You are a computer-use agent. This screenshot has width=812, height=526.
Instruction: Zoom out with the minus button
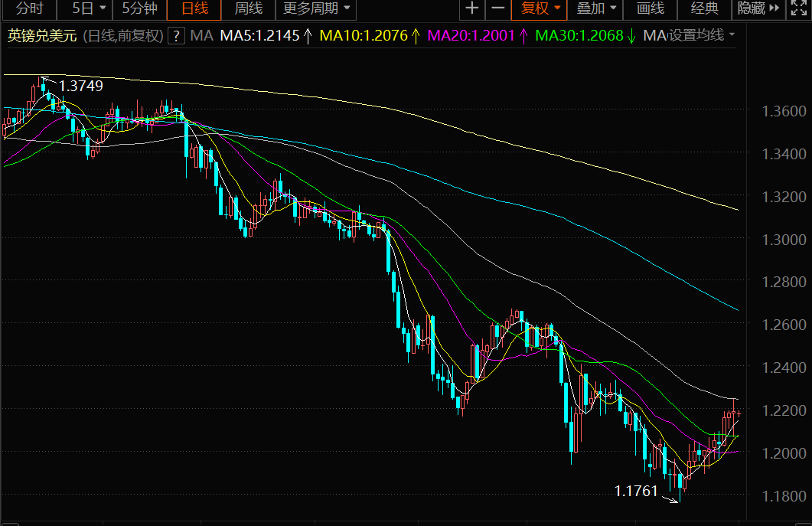coord(497,8)
